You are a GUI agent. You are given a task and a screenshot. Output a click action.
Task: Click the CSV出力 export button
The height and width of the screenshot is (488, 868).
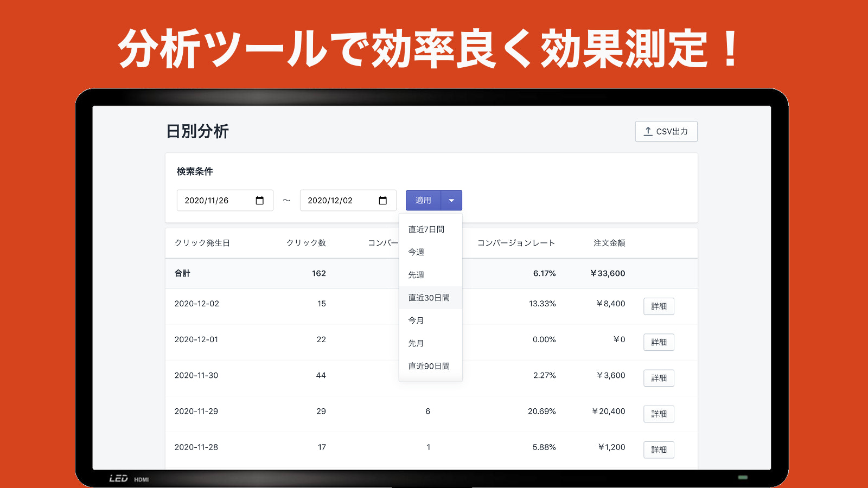tap(666, 131)
